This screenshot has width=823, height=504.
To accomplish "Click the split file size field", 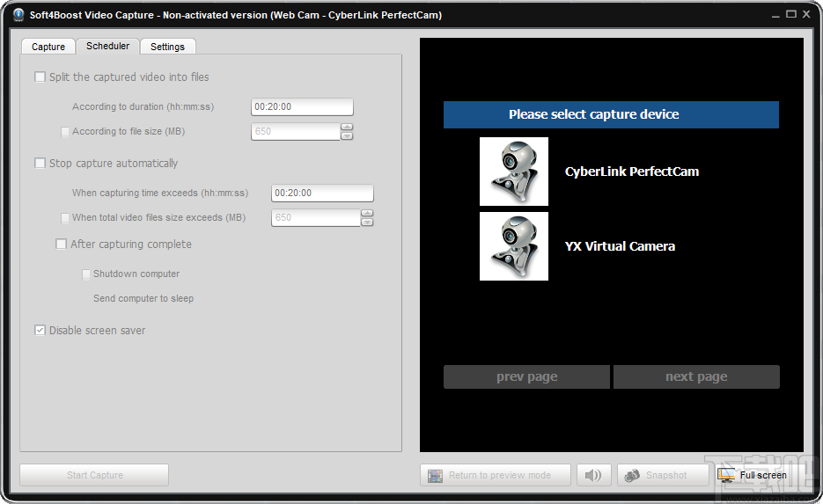I will coord(296,132).
